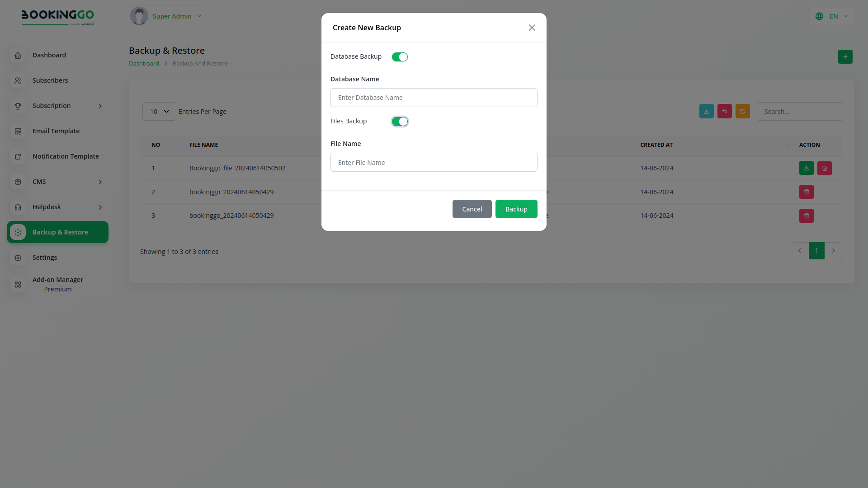Click the orange refresh icon
Screen dimensions: 868x488
[742, 112]
